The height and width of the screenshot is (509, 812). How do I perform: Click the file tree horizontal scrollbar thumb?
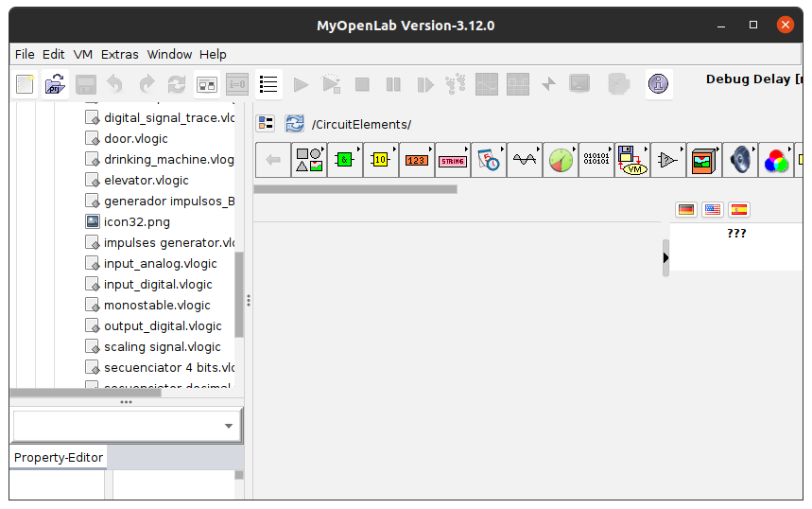click(x=86, y=393)
